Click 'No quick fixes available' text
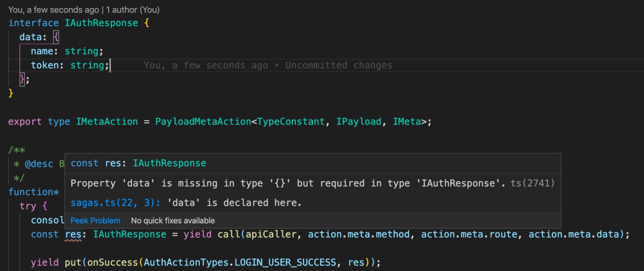The width and height of the screenshot is (644, 271). 173,221
